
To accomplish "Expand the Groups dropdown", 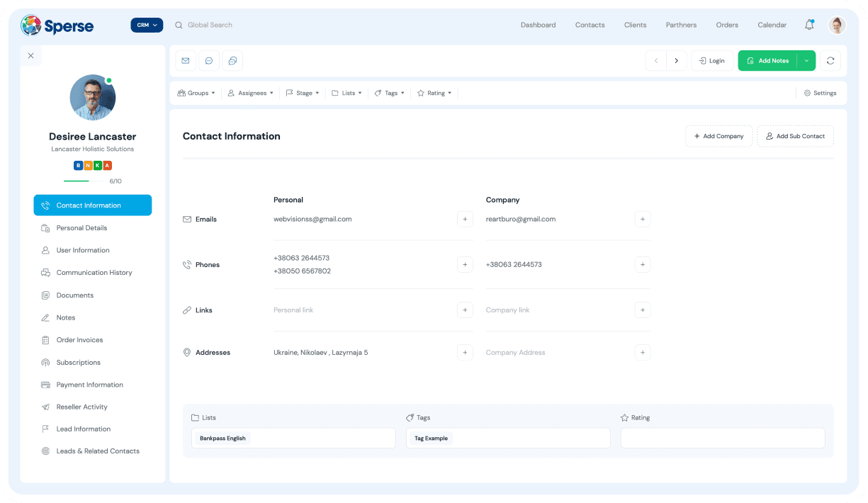I will point(196,93).
